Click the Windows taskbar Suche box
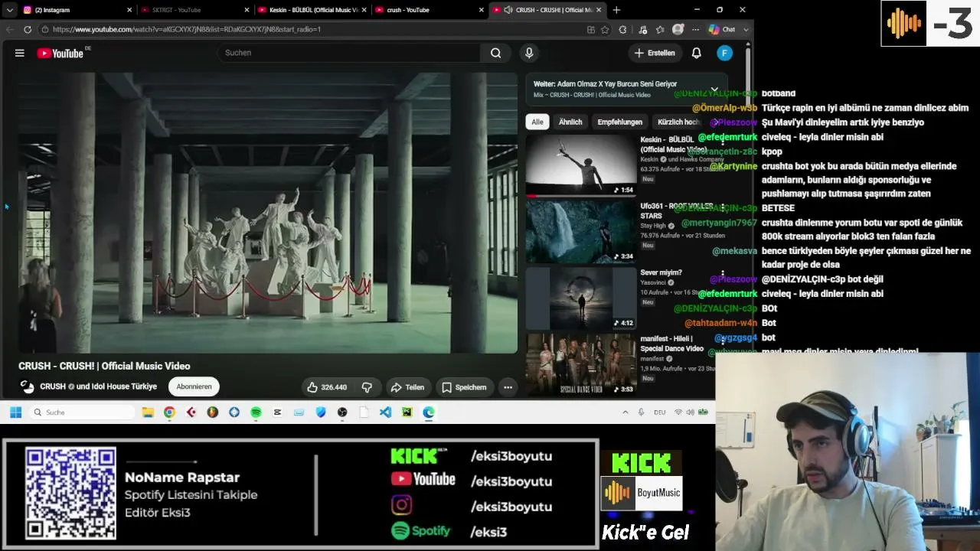 pos(83,412)
